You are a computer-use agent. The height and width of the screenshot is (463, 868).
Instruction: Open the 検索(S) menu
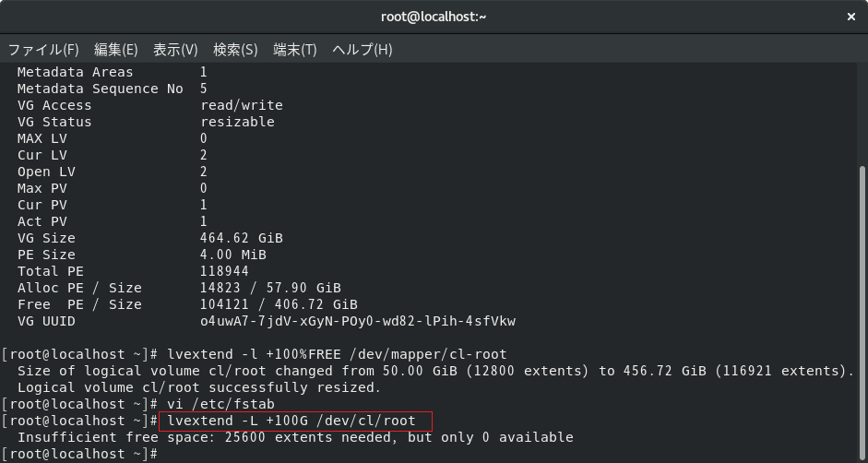click(235, 50)
